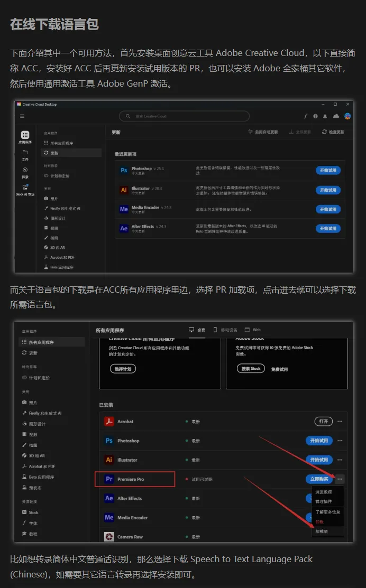This screenshot has height=588, width=366.
Task: Click 开始试用 in the installed Photoshop row
Action: click(319, 441)
